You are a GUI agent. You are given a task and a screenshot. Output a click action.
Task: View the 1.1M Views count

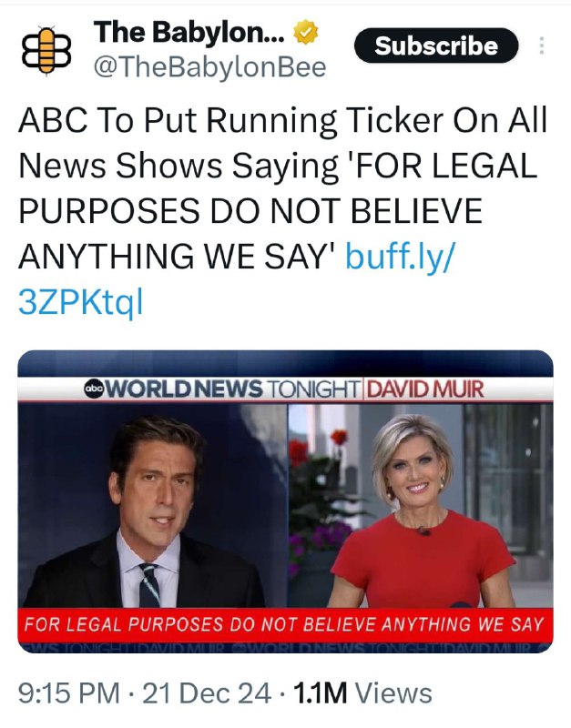(x=362, y=693)
